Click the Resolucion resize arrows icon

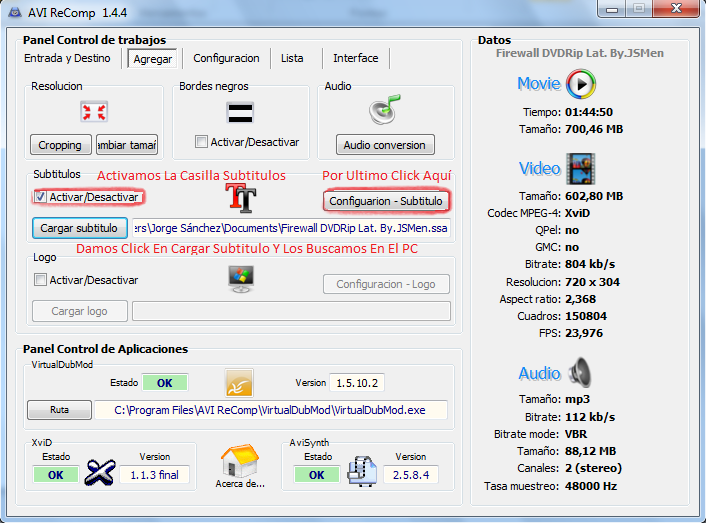[94, 112]
